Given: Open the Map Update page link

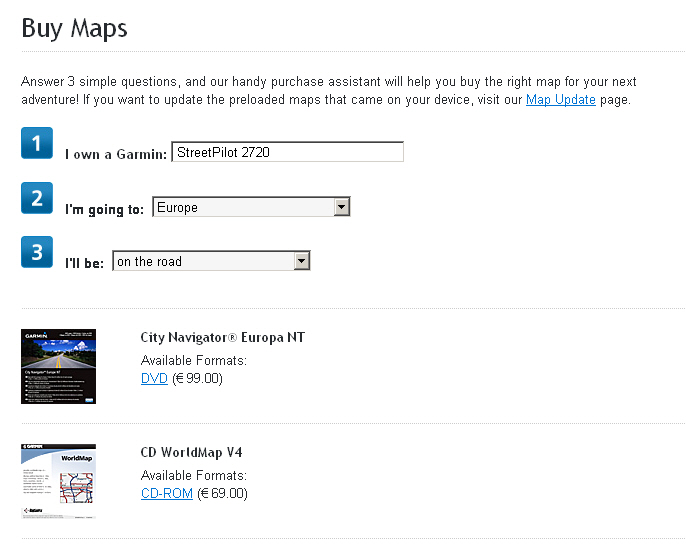Looking at the screenshot, I should point(560,100).
